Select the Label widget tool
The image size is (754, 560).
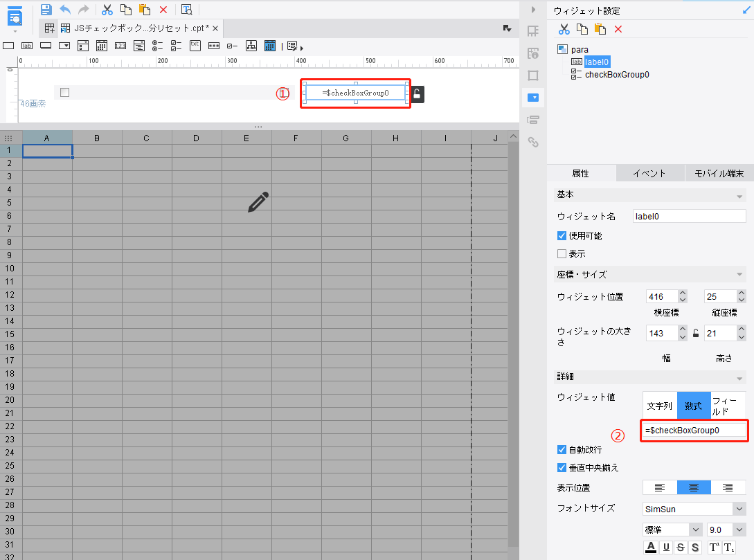(28, 46)
